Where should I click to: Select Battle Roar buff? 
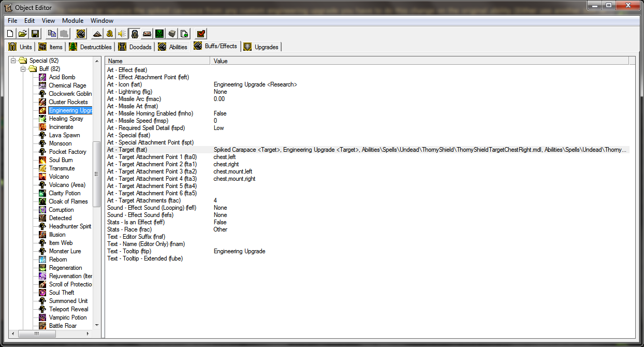click(63, 326)
